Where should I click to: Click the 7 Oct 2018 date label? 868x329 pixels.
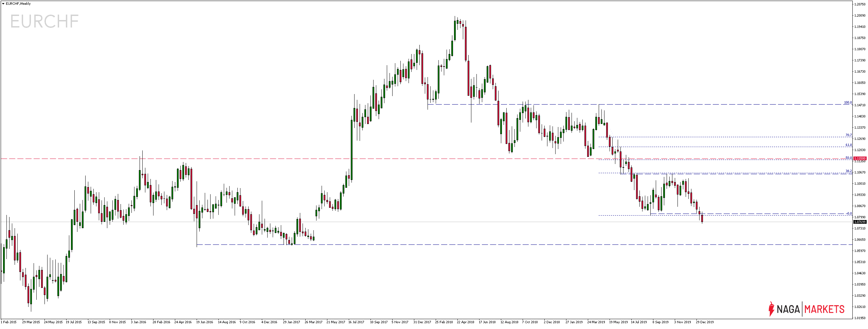point(530,322)
